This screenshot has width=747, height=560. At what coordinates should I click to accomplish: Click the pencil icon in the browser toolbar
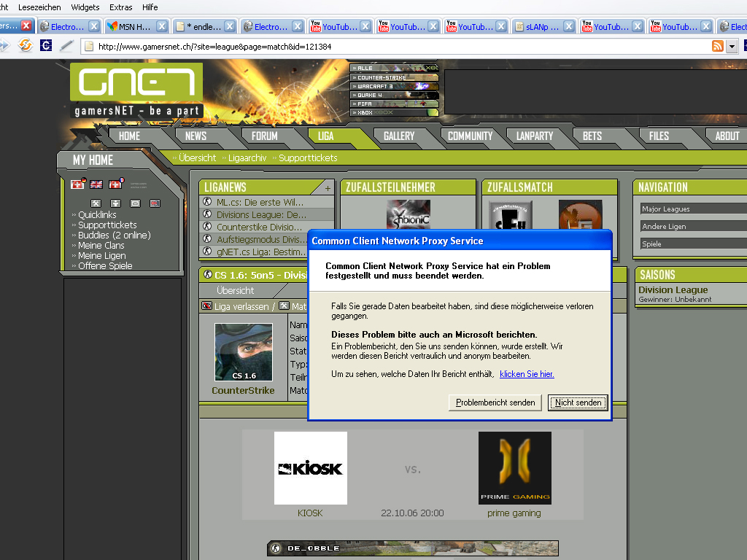pos(66,46)
